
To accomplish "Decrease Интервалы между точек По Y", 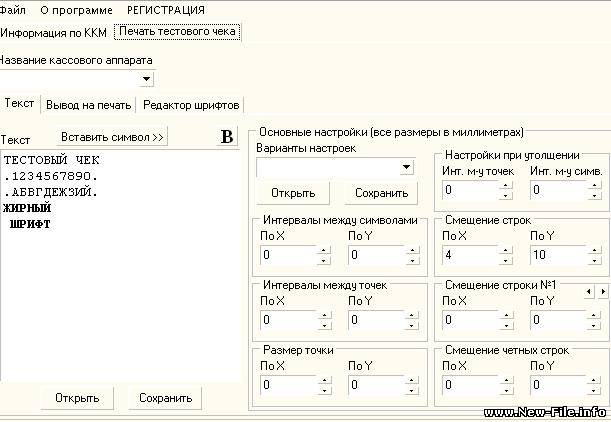I will 412,325.
